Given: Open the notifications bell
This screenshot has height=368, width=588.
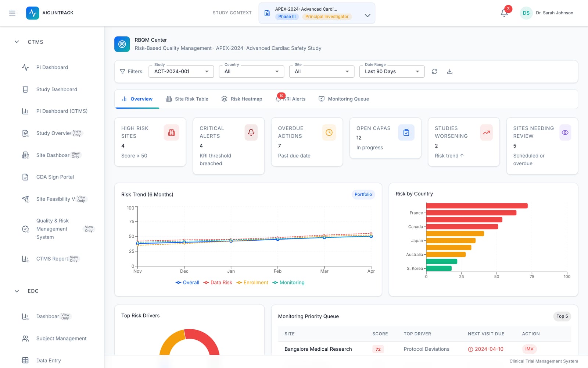Looking at the screenshot, I should (504, 13).
